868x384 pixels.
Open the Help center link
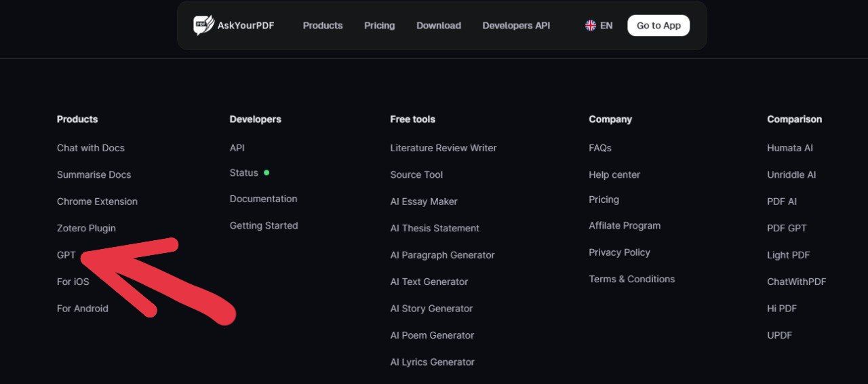point(614,174)
